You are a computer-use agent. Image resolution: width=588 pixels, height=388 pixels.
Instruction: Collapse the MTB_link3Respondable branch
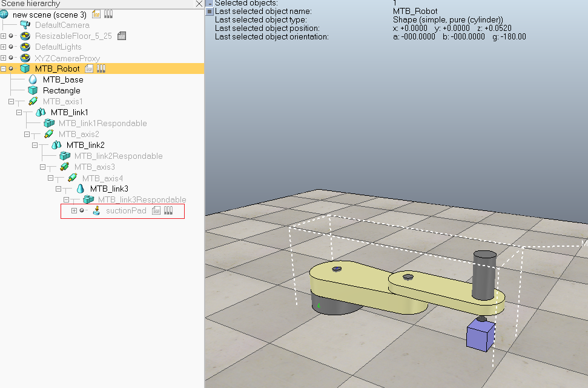tap(67, 199)
